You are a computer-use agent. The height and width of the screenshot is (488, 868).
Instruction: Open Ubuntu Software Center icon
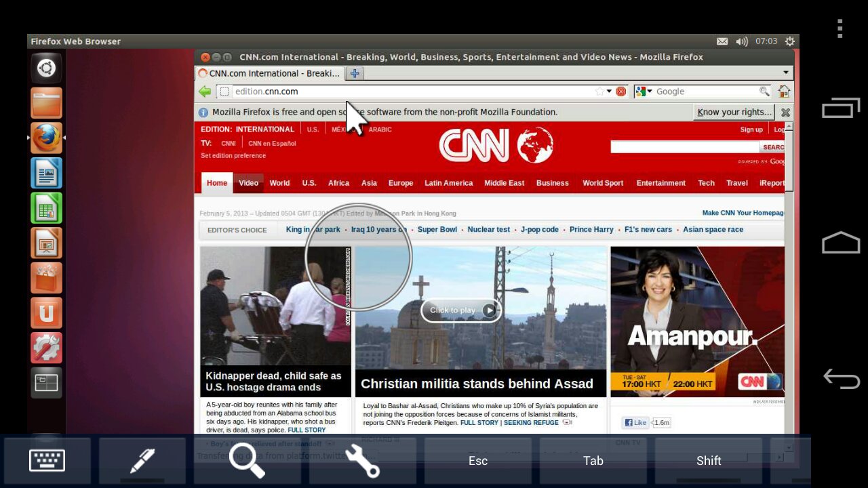(46, 278)
